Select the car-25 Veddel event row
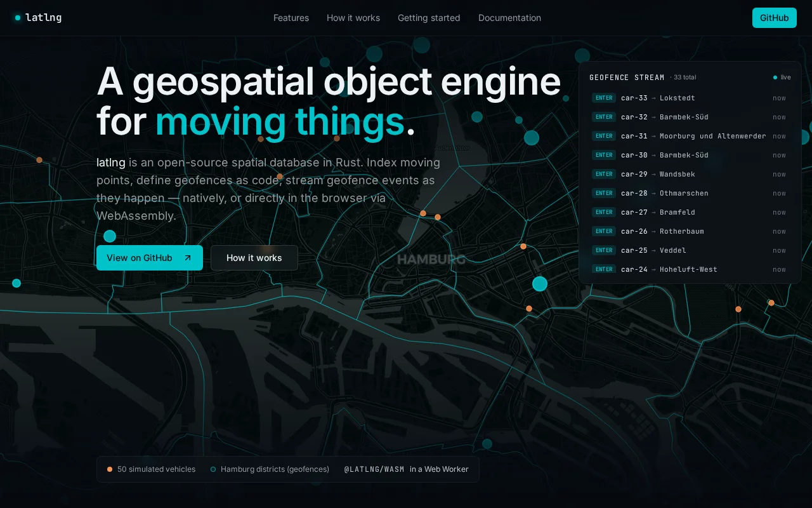This screenshot has height=508, width=812. [x=690, y=250]
